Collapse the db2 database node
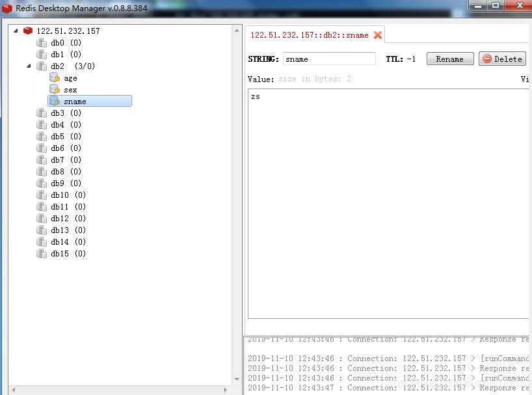 point(29,66)
